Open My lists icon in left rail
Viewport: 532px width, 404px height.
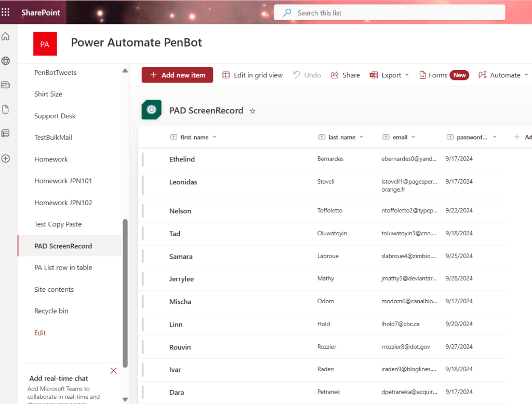coord(6,133)
